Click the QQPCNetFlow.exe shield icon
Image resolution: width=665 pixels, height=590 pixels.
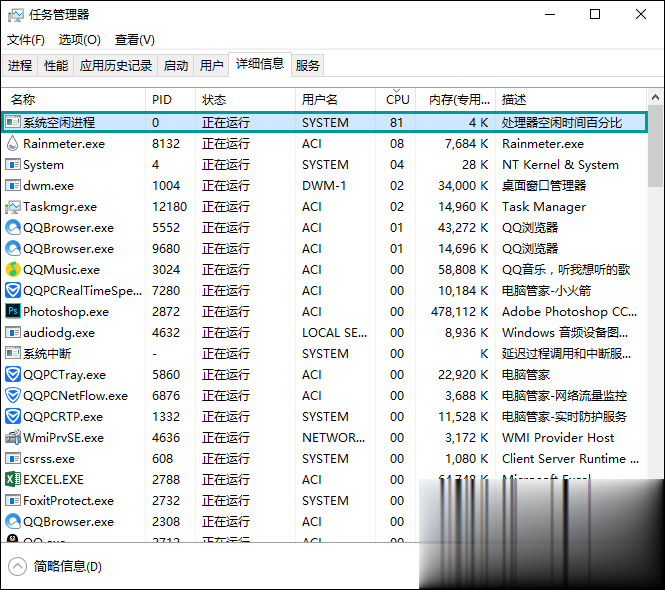pyautogui.click(x=13, y=395)
